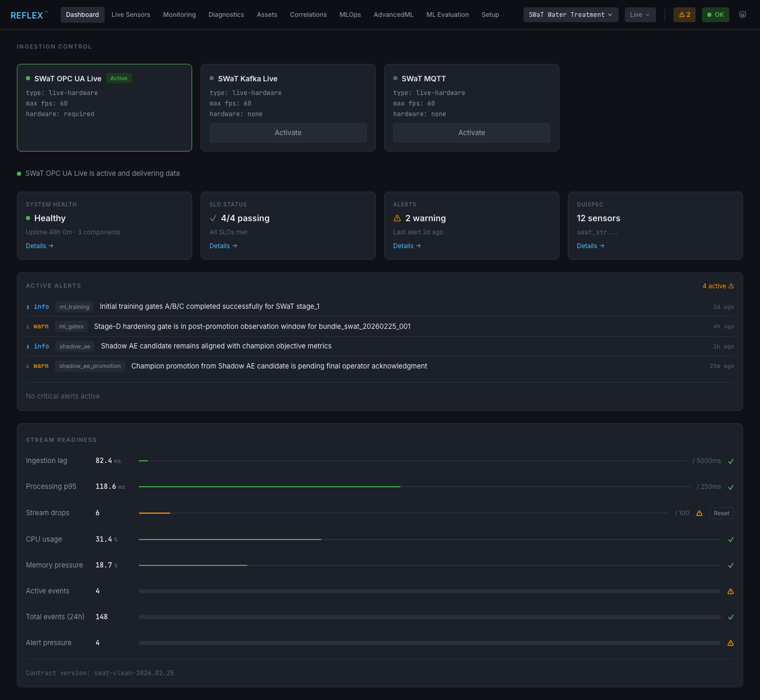Image resolution: width=760 pixels, height=700 pixels.
Task: Click the '4/4 passing' status text
Action: (245, 218)
